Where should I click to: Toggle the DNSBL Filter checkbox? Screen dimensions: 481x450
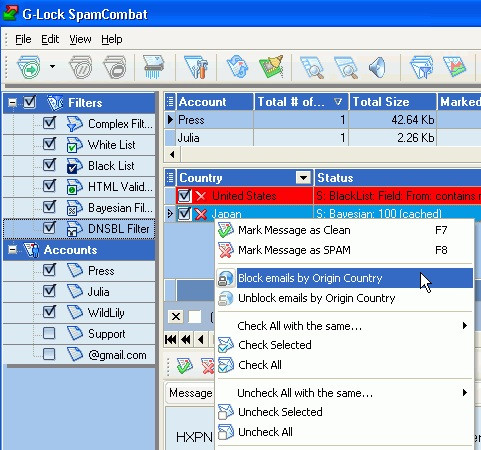point(49,228)
